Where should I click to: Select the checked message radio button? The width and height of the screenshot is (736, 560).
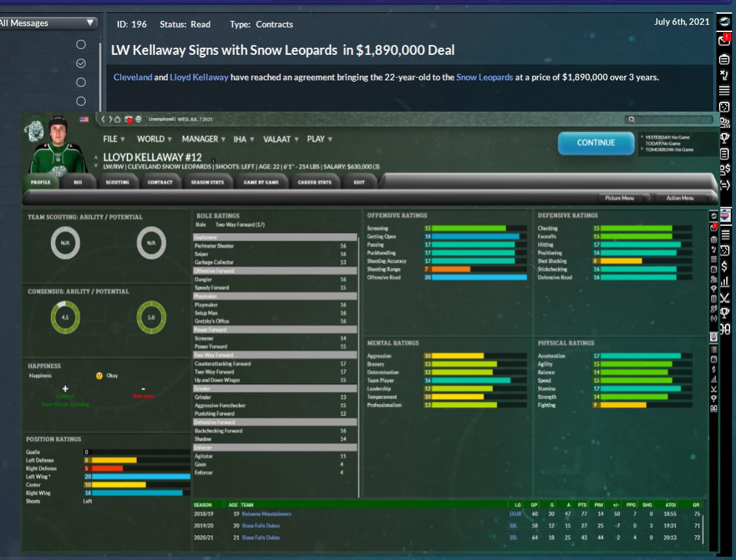81,63
